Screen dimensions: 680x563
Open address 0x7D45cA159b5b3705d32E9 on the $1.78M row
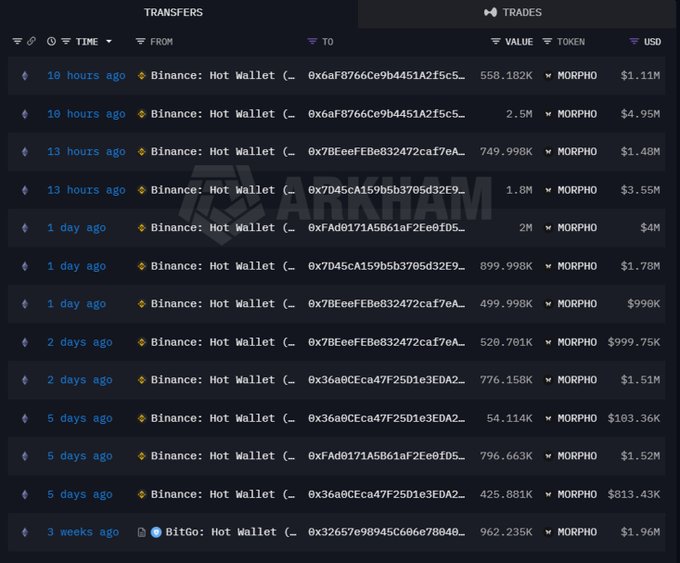(x=386, y=266)
